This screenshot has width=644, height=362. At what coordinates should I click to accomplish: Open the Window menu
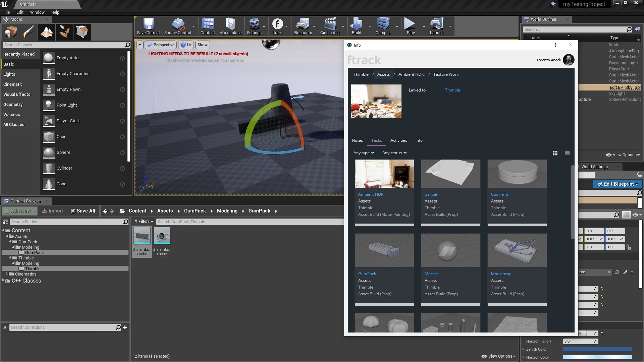click(37, 12)
